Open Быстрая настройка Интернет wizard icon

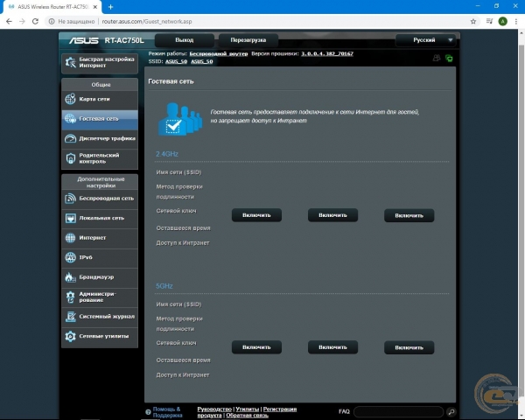click(x=70, y=62)
